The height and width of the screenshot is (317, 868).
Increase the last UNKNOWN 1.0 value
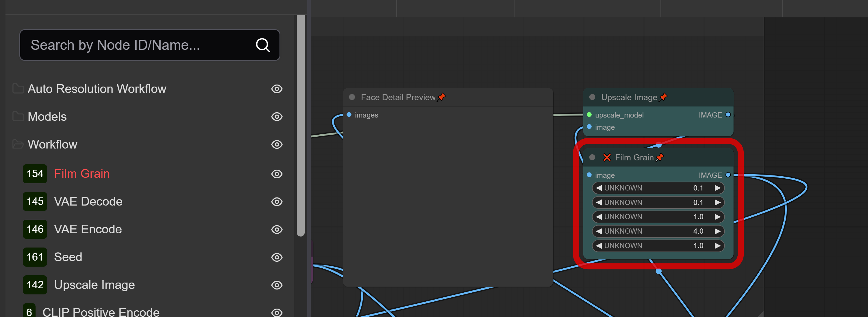tap(718, 246)
